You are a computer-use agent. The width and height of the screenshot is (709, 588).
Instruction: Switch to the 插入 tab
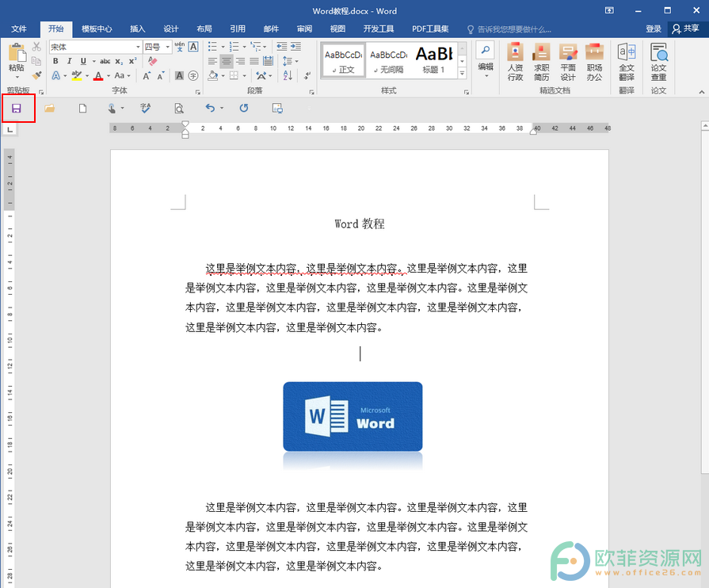point(138,29)
